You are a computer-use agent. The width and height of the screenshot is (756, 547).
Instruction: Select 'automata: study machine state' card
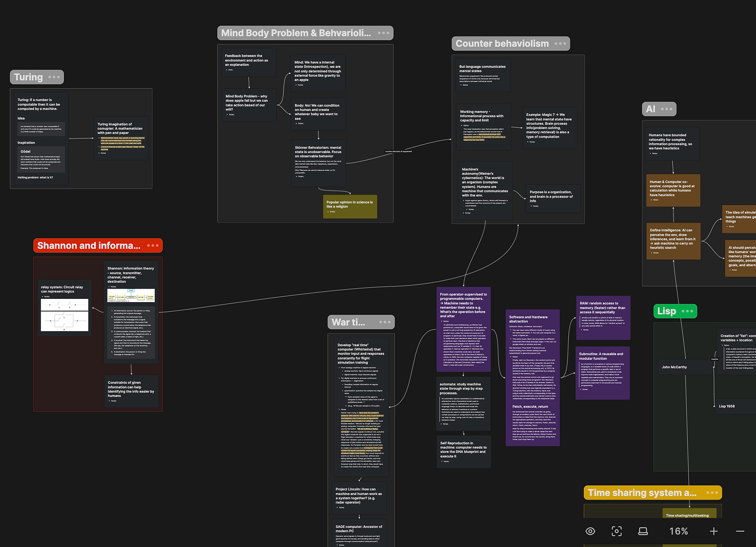coord(463,404)
